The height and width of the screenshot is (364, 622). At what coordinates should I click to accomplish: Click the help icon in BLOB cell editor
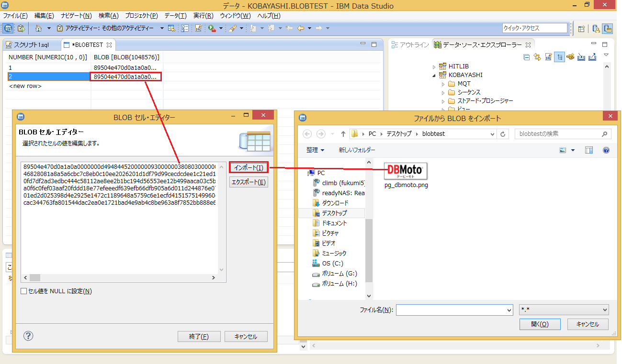pos(28,336)
